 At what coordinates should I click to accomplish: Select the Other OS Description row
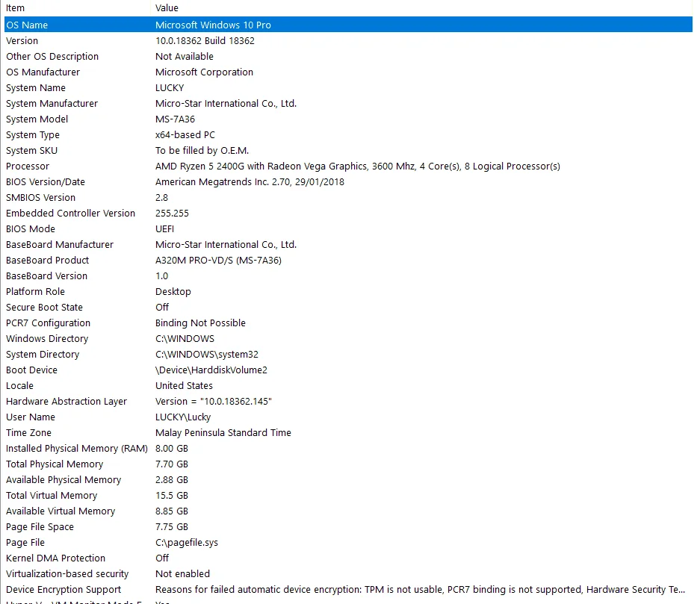point(348,56)
